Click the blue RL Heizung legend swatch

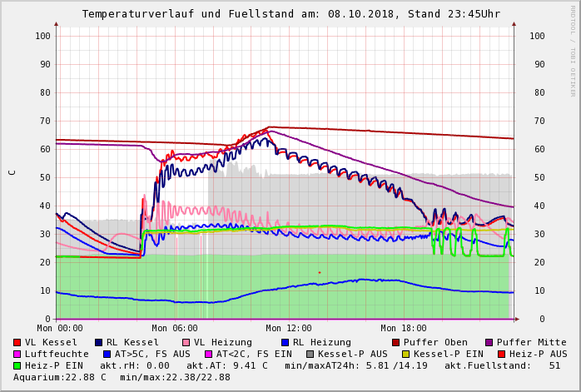coord(285,342)
